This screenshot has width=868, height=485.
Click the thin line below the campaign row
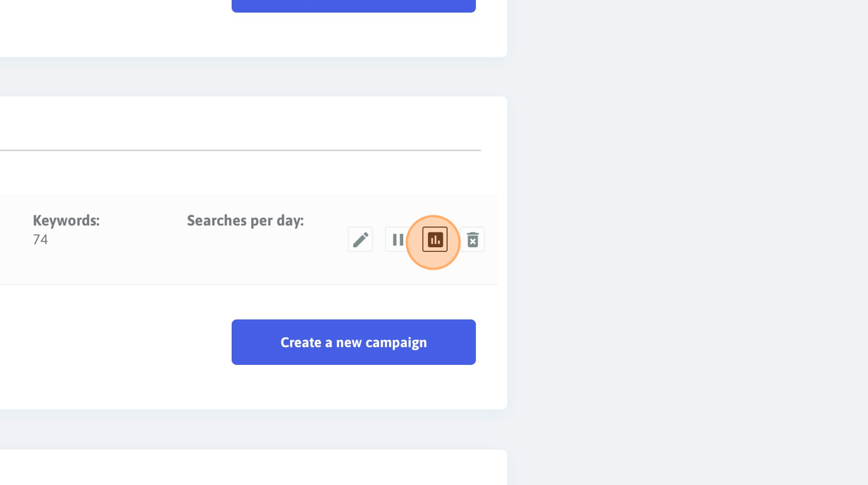[x=249, y=284]
